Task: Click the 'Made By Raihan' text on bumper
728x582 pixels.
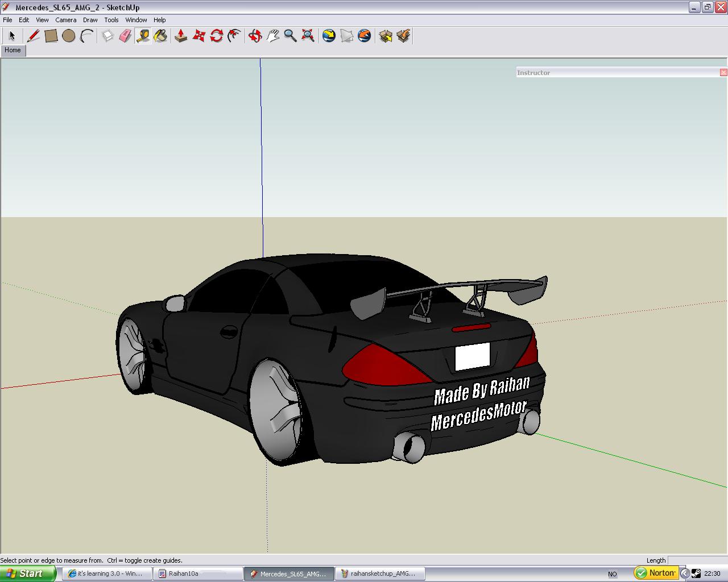Action: 482,389
